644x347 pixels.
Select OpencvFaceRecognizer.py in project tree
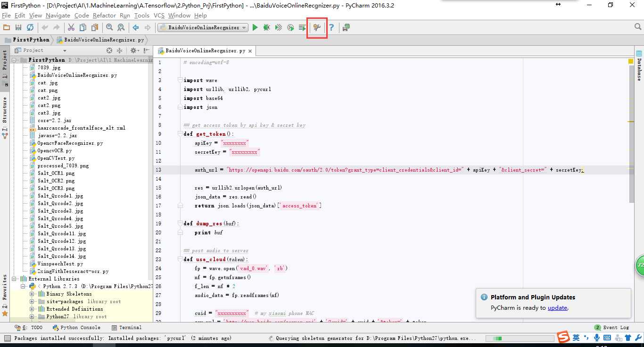[x=70, y=143]
